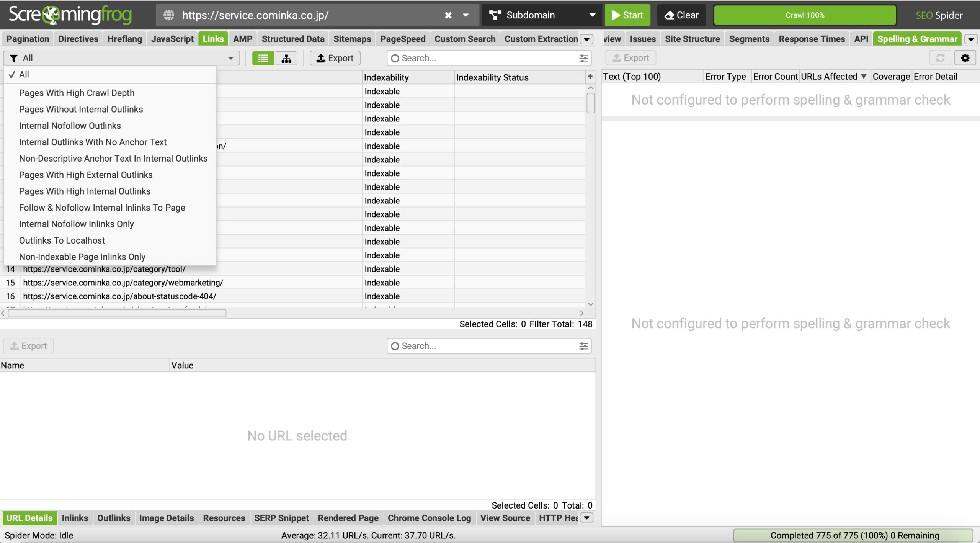980x543 pixels.
Task: Choose Pages With High Crawl Depth filter
Action: tap(77, 93)
